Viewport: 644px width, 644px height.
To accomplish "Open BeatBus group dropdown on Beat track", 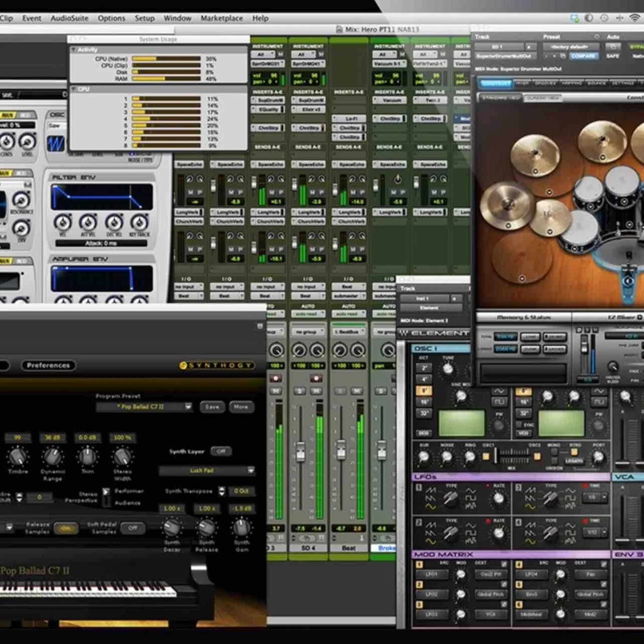I will pos(349,332).
